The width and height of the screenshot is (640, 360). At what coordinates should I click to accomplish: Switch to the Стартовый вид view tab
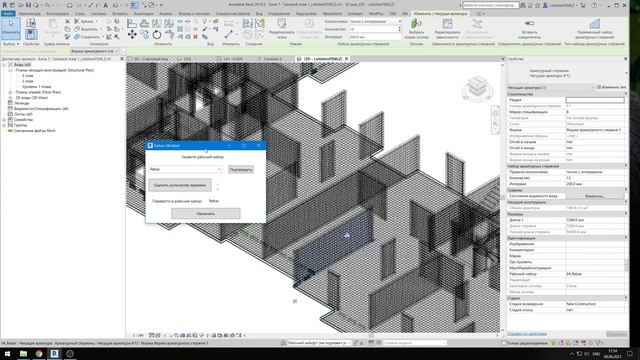point(150,59)
